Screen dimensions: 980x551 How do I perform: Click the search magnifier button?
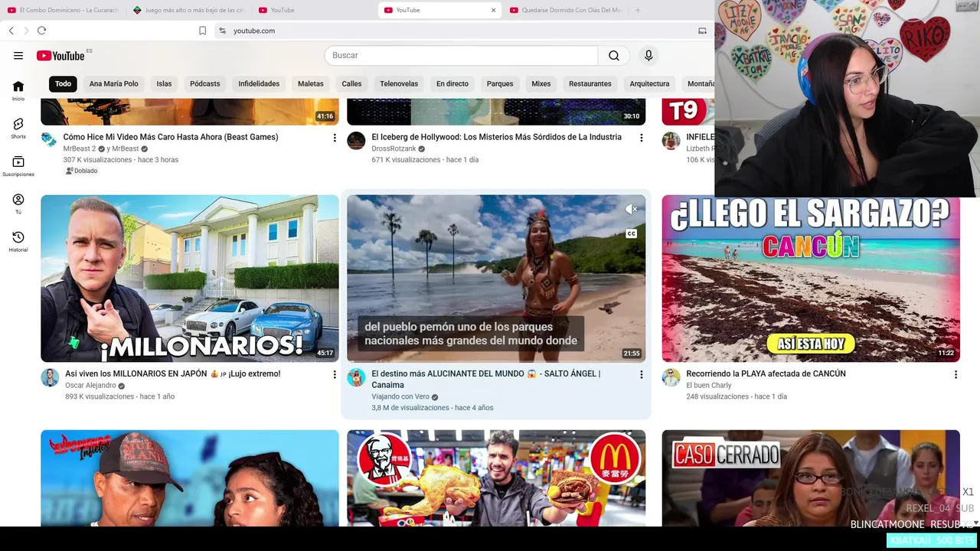(614, 55)
